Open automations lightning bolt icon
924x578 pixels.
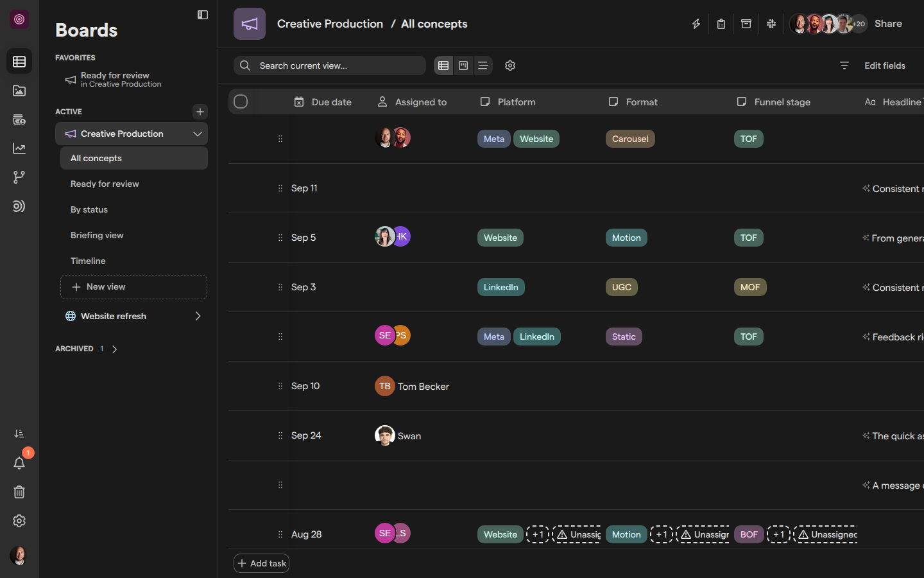pos(696,24)
